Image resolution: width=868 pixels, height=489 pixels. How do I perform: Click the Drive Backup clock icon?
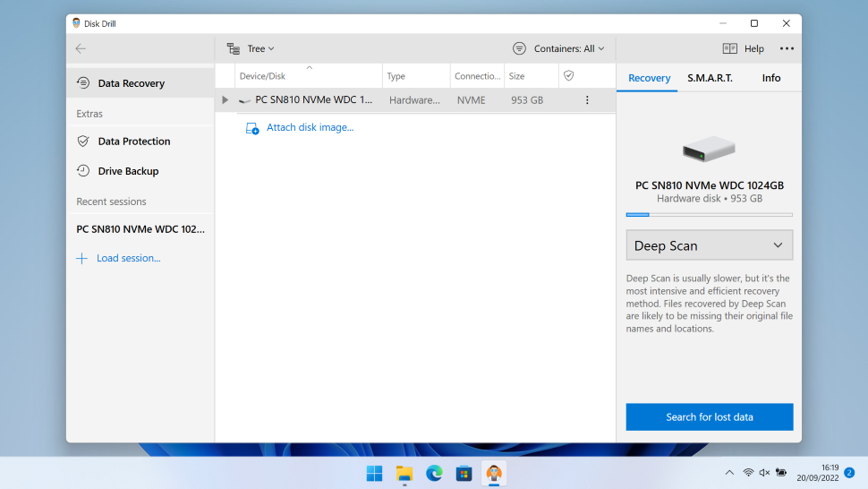[83, 170]
